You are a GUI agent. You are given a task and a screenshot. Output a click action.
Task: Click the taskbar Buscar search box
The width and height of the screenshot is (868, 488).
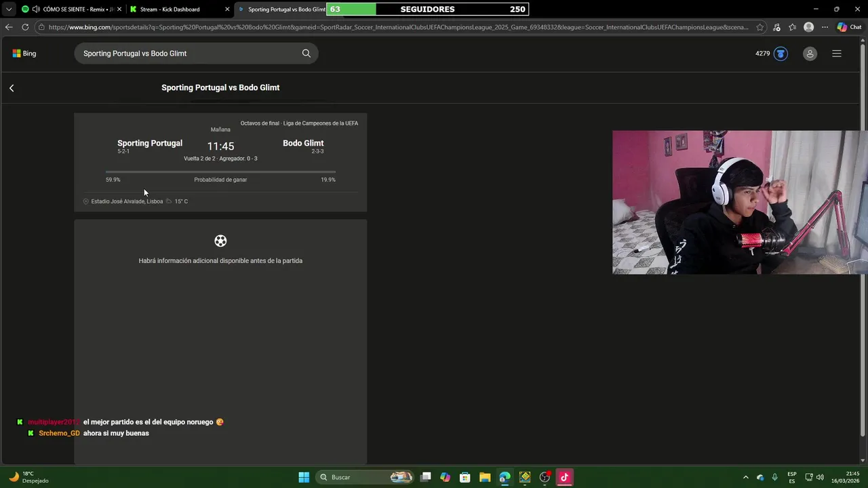(x=365, y=477)
